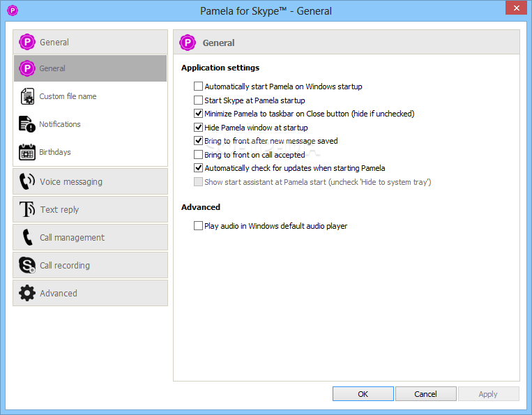532x415 pixels.
Task: Click the Call recording Skype icon
Action: 27,265
